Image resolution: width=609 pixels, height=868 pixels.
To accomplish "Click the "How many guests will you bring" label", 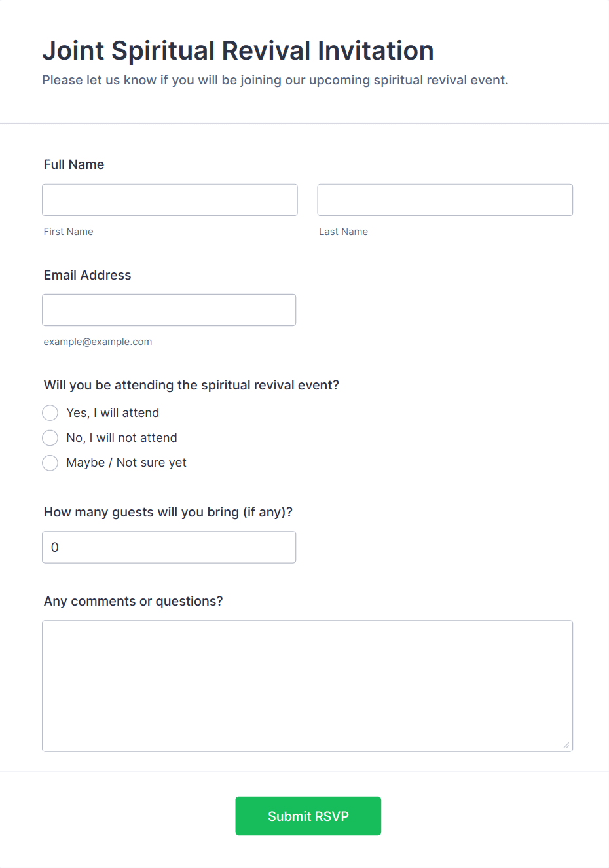I will tap(168, 512).
